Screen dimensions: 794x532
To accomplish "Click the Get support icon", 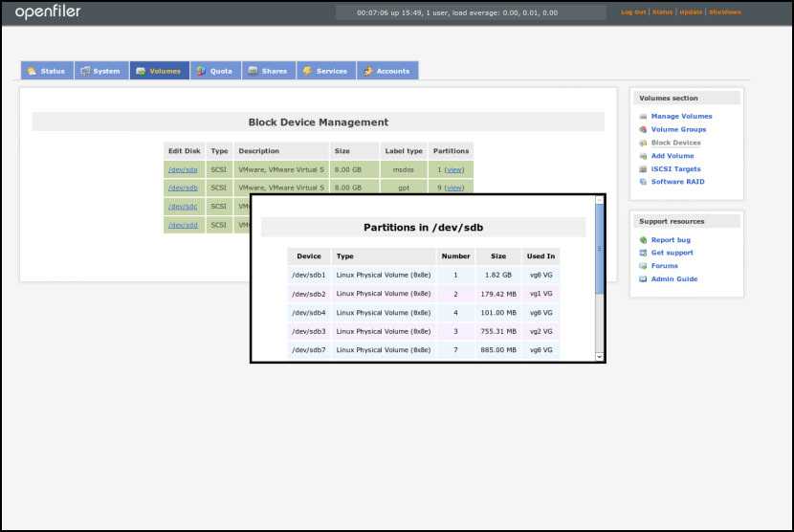I will click(643, 254).
